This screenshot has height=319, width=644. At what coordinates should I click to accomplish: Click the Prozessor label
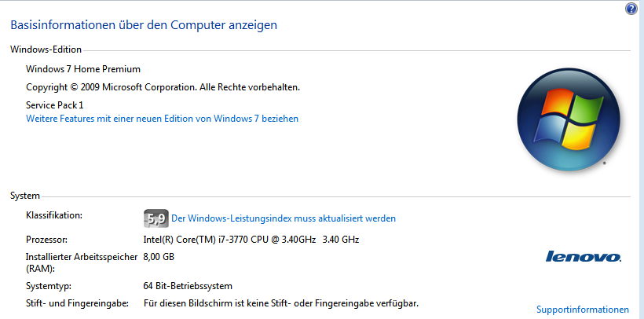click(46, 240)
